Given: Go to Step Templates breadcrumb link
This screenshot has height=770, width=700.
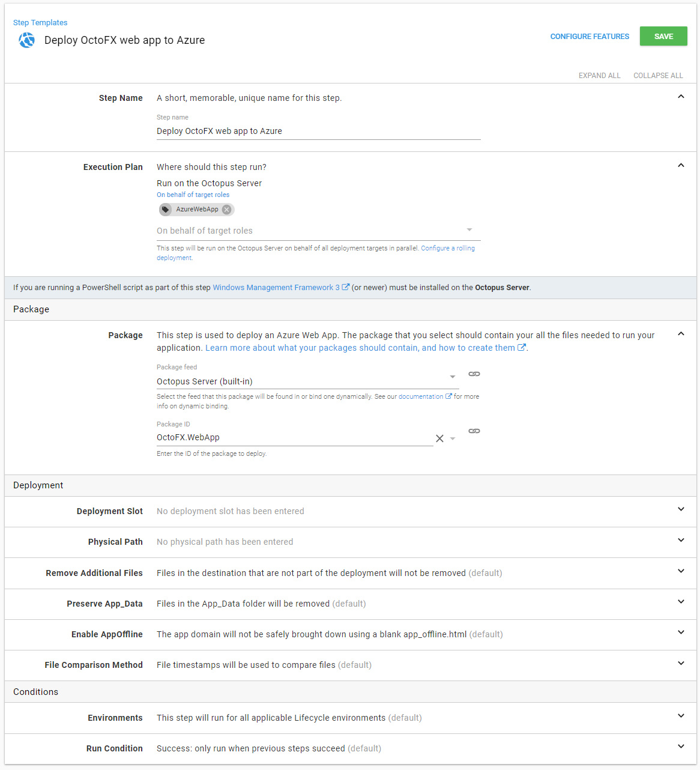Looking at the screenshot, I should pyautogui.click(x=40, y=23).
